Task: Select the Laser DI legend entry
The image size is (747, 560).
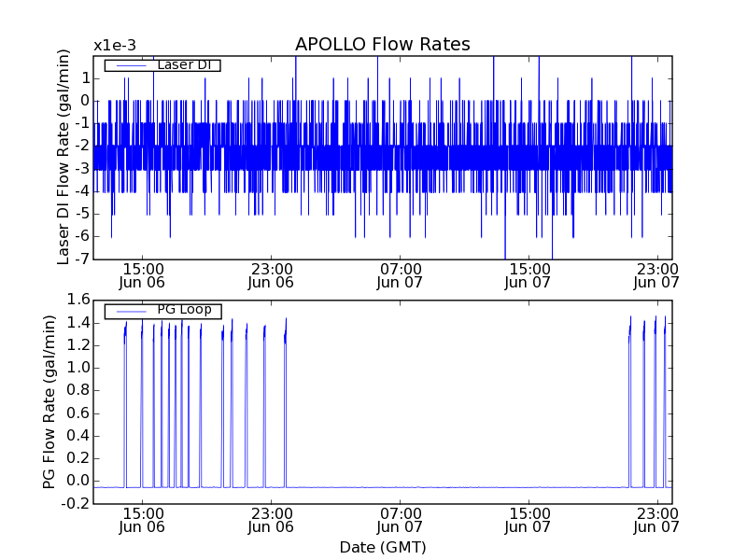Action: [x=162, y=64]
